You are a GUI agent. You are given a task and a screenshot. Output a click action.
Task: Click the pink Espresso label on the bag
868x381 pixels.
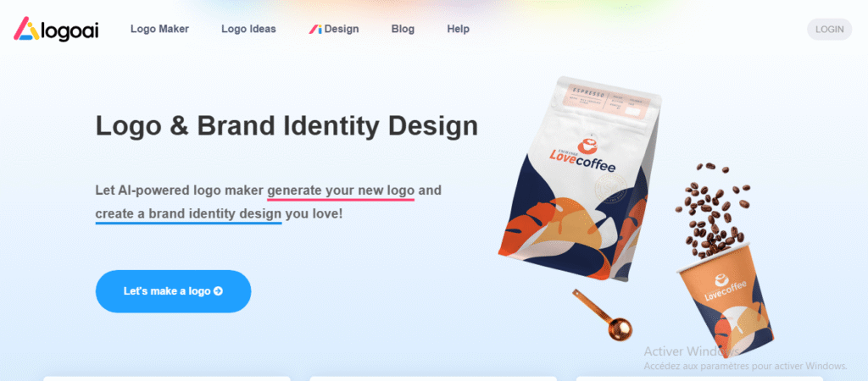607,102
